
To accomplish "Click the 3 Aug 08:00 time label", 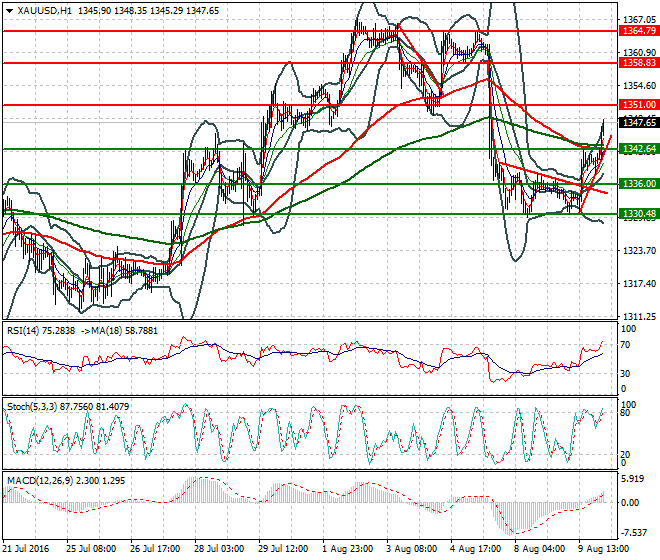I will (411, 549).
